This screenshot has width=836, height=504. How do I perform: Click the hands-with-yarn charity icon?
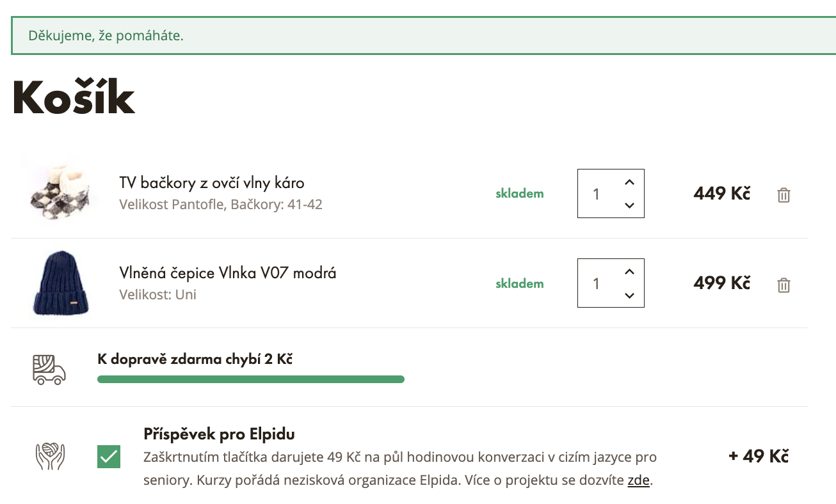point(49,456)
